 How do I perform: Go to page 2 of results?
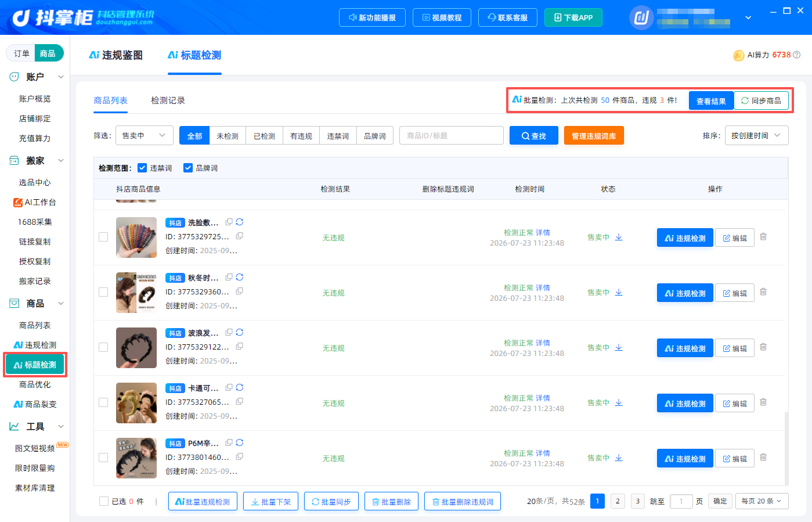[618, 501]
